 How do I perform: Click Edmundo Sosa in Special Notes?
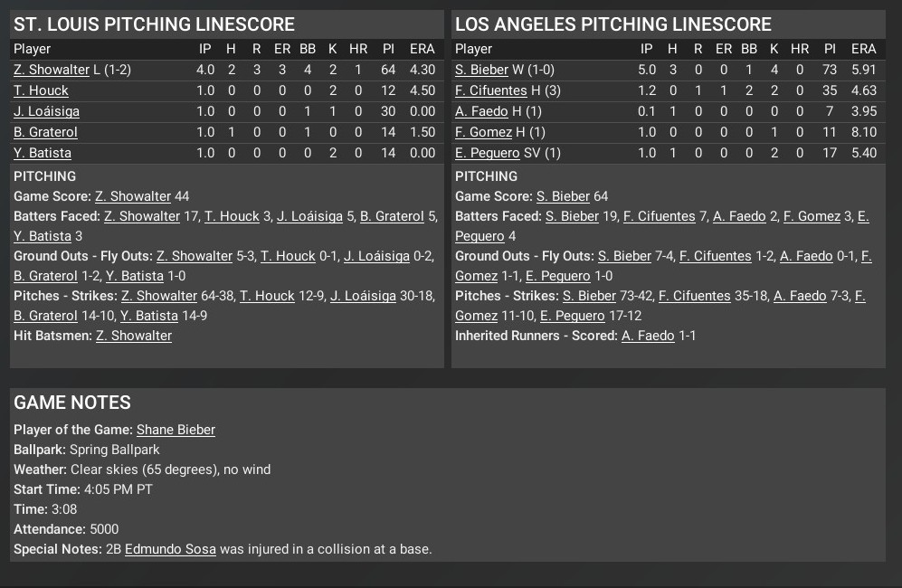[170, 549]
